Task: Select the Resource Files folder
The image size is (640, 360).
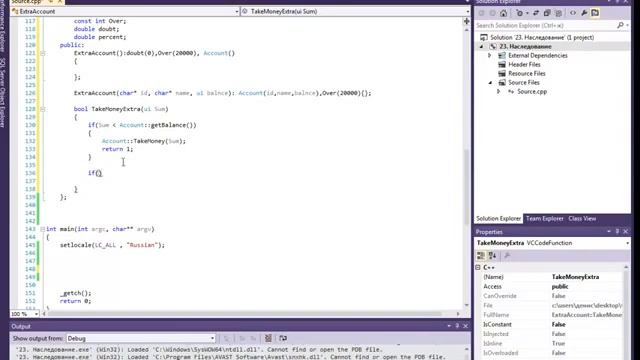Action: [527, 73]
